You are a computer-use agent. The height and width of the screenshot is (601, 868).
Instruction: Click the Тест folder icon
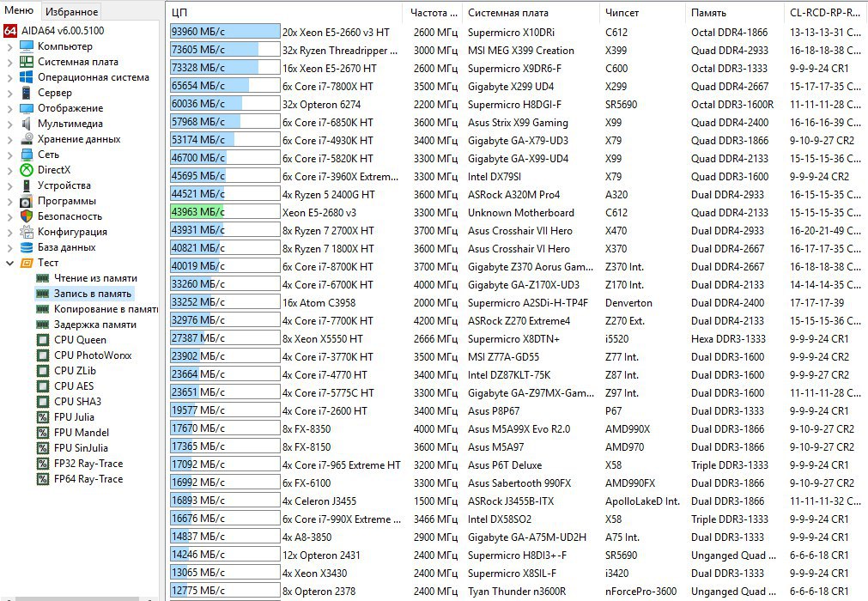pyautogui.click(x=26, y=263)
